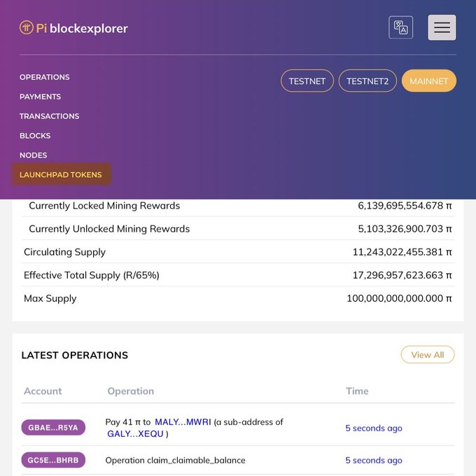
Task: Select Effective Total Supply value 17,296,957,623.663
Action: point(402,275)
